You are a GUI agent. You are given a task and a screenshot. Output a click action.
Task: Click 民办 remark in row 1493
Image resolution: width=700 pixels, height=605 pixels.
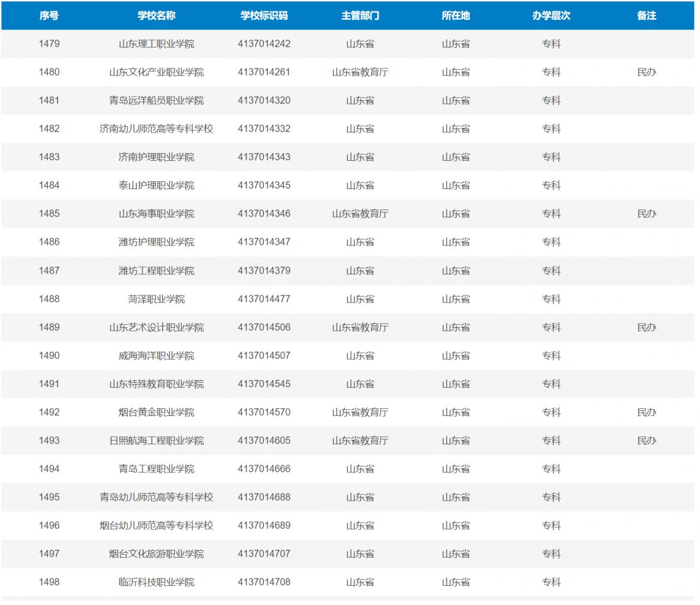click(647, 441)
